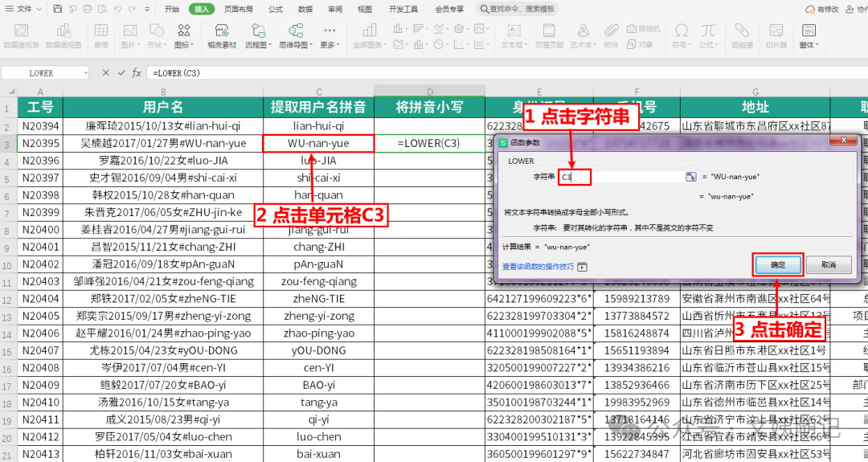This screenshot has width=868, height=462.
Task: Click the search commands box (查找命令)
Action: click(x=518, y=9)
